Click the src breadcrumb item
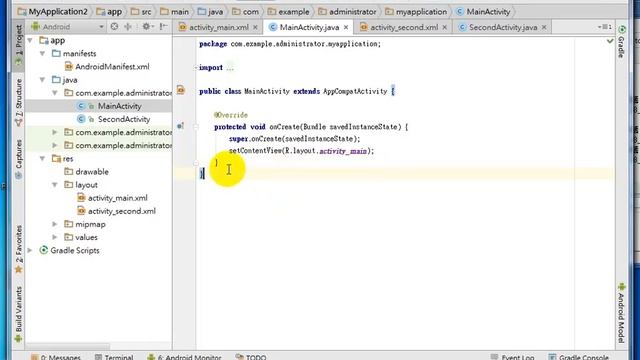 click(x=141, y=12)
